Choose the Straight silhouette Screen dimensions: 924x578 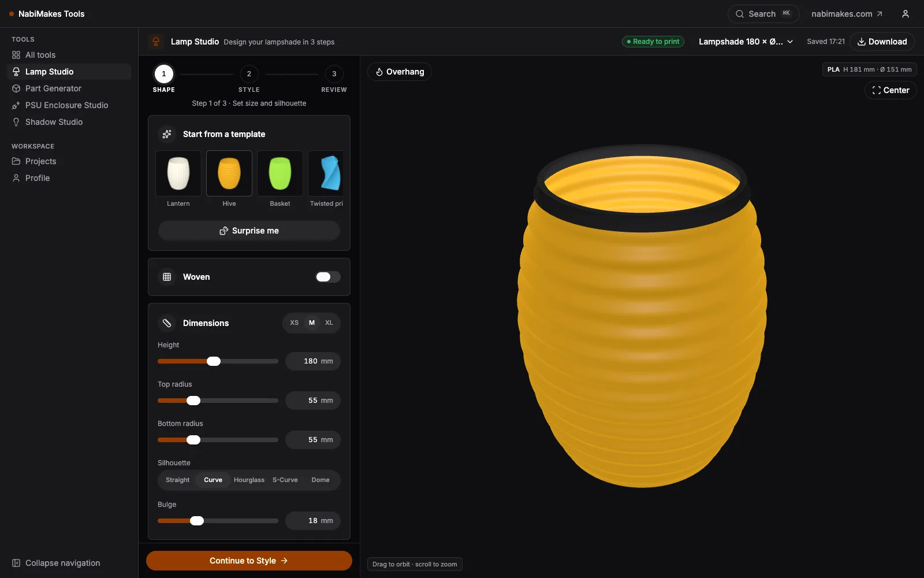pyautogui.click(x=177, y=480)
